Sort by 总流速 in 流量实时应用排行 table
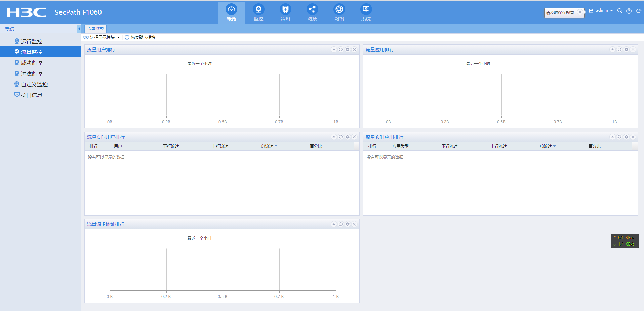644x311 pixels. [x=548, y=146]
